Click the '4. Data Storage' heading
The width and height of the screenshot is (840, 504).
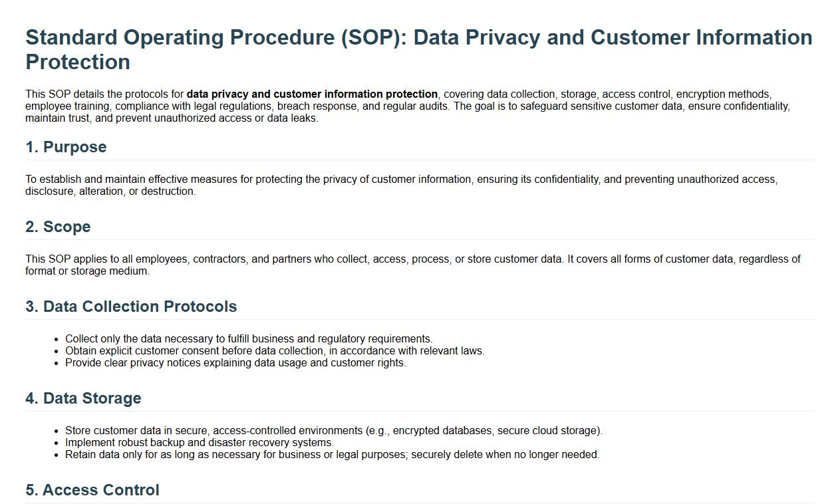(x=83, y=398)
